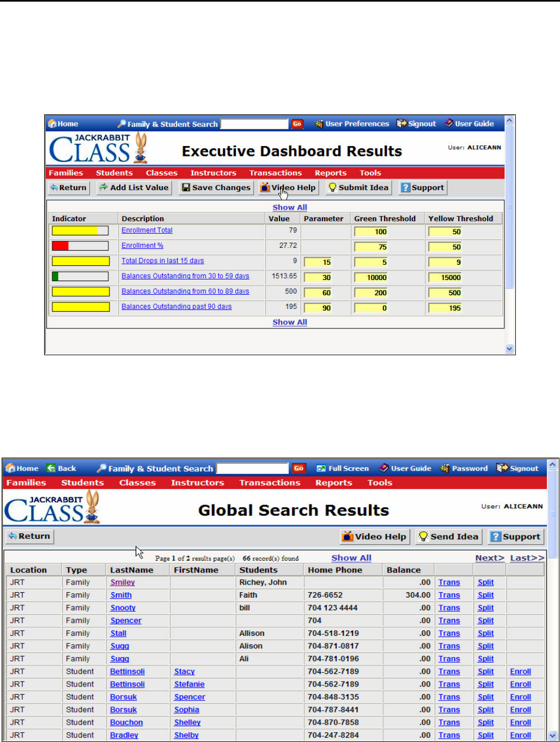Click Signout in Global Search window
Viewport: 560px width, 742px height.
tap(518, 468)
